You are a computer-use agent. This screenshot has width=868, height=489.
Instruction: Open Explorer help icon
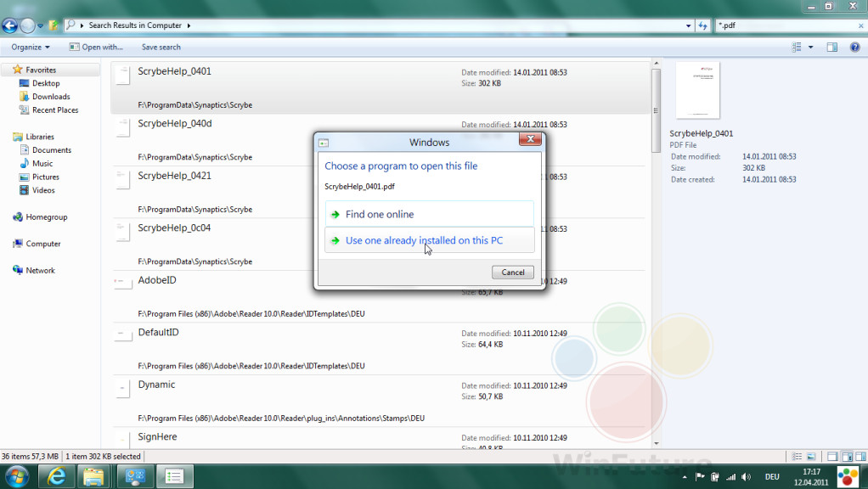pos(854,47)
